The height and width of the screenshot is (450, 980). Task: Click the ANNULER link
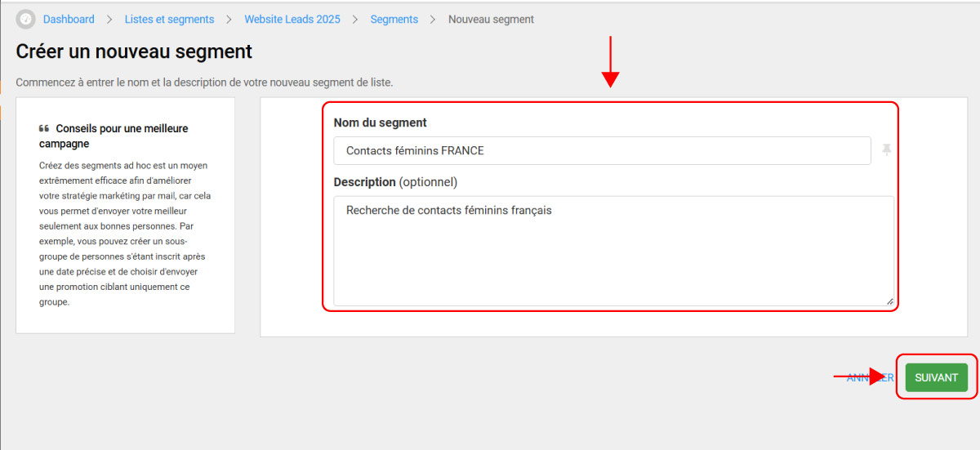870,377
